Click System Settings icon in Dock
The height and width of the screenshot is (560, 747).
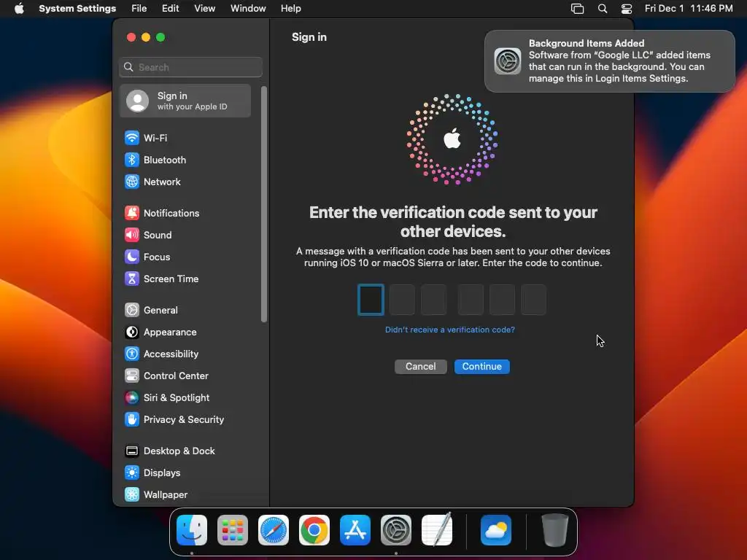pyautogui.click(x=396, y=530)
